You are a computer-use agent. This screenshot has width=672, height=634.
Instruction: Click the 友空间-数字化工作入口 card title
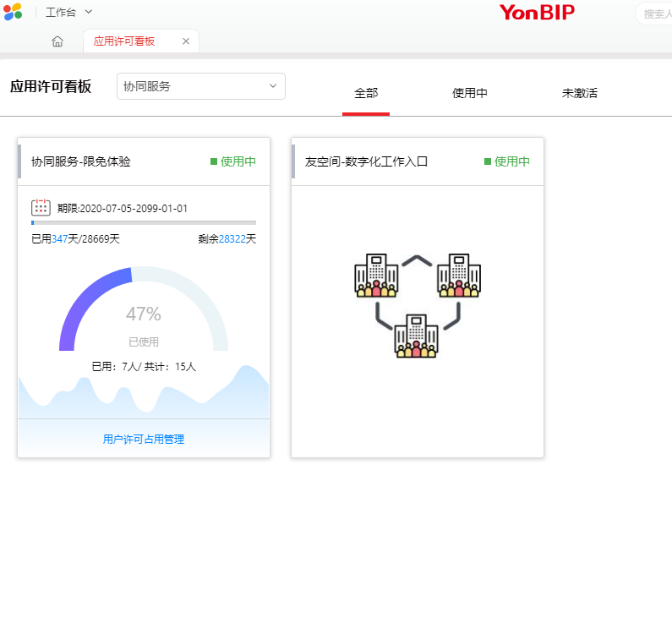pyautogui.click(x=366, y=161)
